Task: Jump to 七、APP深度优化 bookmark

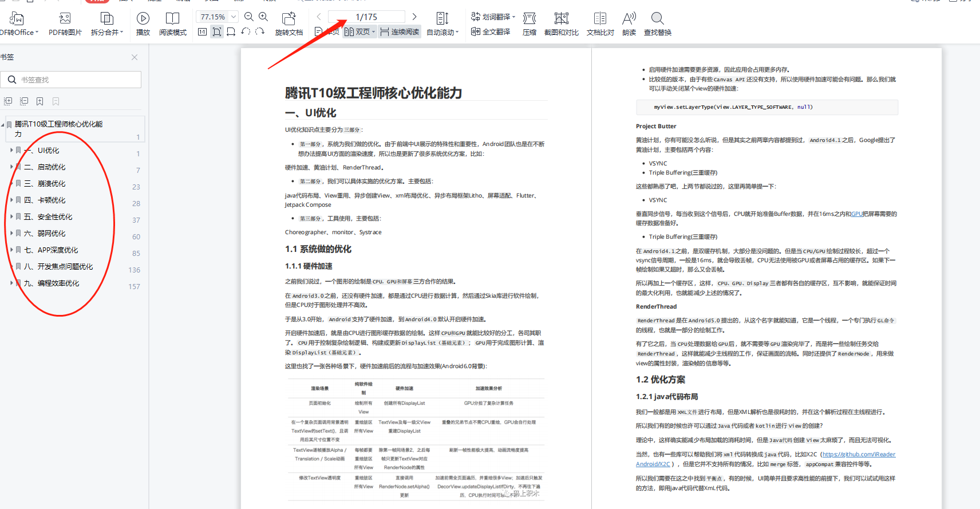Action: click(51, 250)
